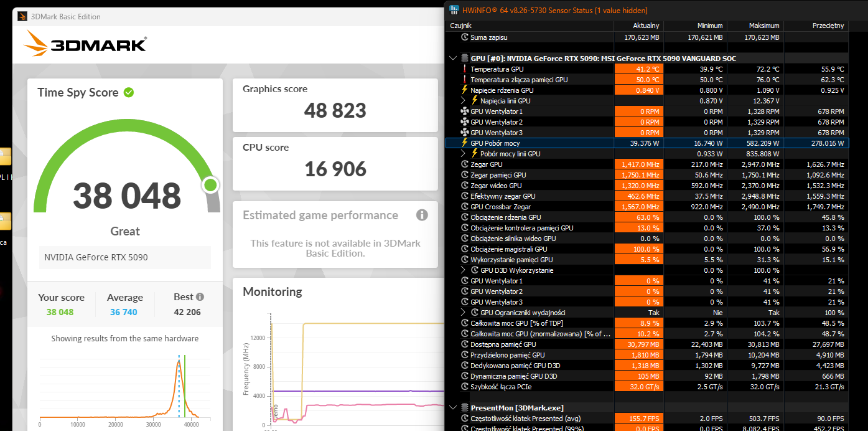Click the lightning icon next to Napięcie rdzenia GPU
868x431 pixels.
point(464,90)
